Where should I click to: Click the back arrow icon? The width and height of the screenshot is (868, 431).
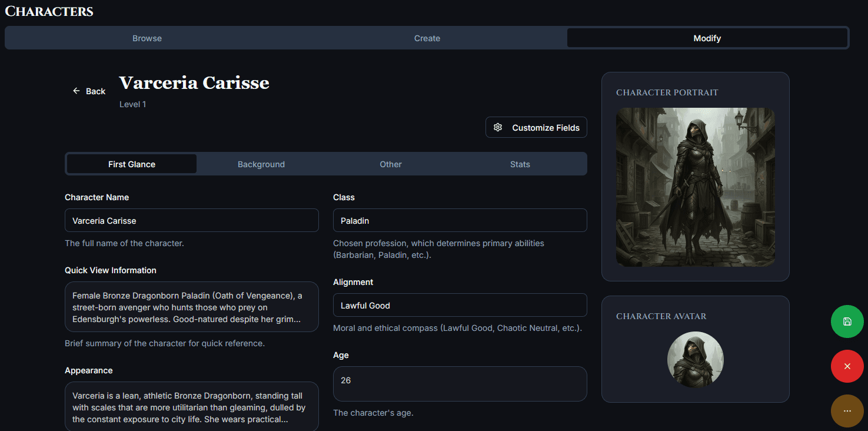[77, 91]
